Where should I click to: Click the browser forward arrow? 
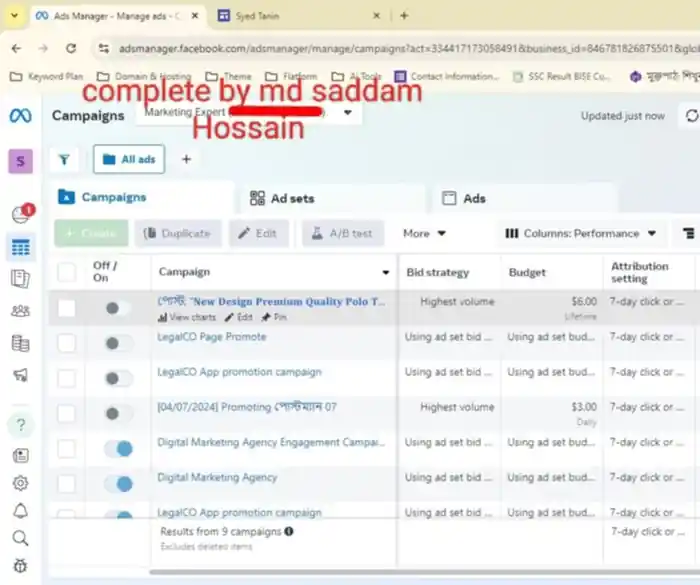[43, 48]
